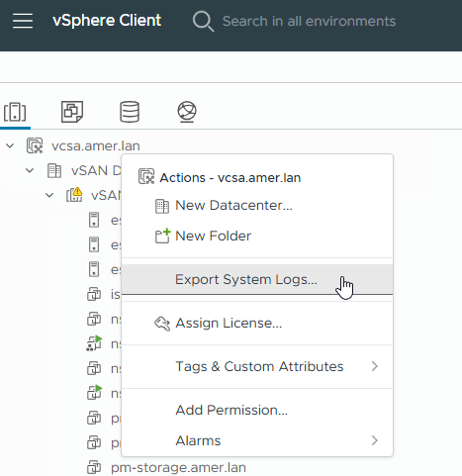Click the VM icon for row starting 'is'
Screen dimensions: 462x476
pos(94,294)
